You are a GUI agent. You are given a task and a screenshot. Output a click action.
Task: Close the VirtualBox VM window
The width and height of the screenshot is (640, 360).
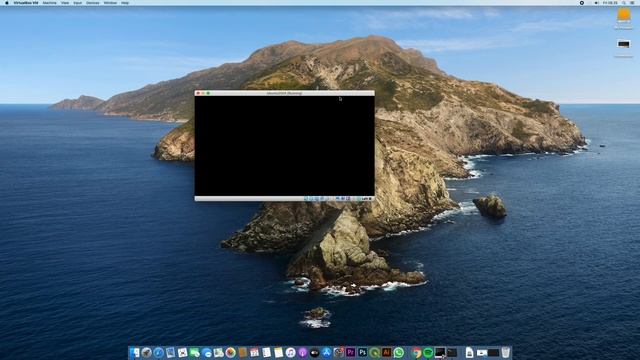coord(198,93)
